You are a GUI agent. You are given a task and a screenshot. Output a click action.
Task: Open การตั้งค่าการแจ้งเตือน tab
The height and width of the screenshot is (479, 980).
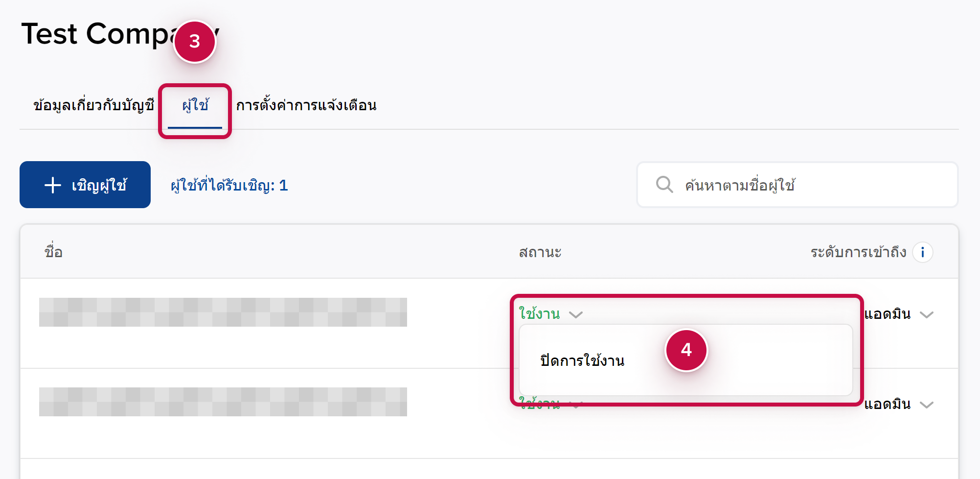(x=306, y=105)
